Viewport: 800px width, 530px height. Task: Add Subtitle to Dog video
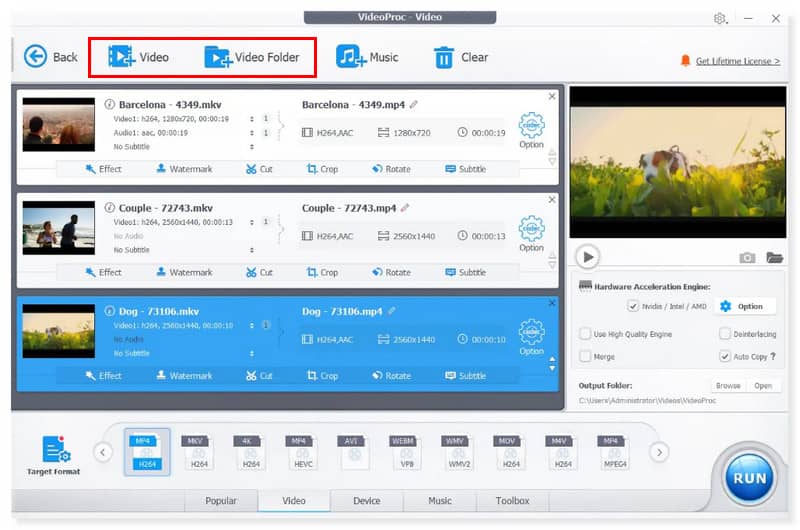coord(465,376)
